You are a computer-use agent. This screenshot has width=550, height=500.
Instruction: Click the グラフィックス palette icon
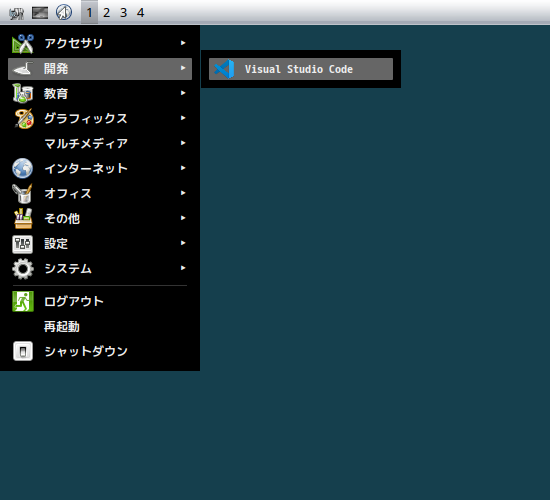click(24, 118)
